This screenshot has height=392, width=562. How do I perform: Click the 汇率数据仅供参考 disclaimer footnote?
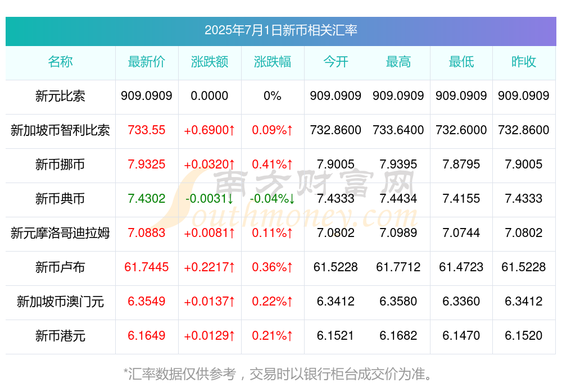pyautogui.click(x=278, y=374)
